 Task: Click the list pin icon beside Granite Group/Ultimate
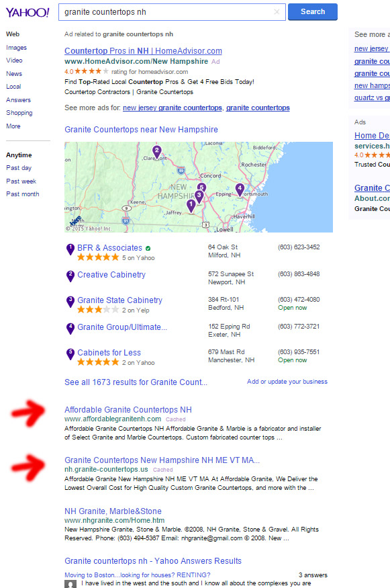point(70,329)
